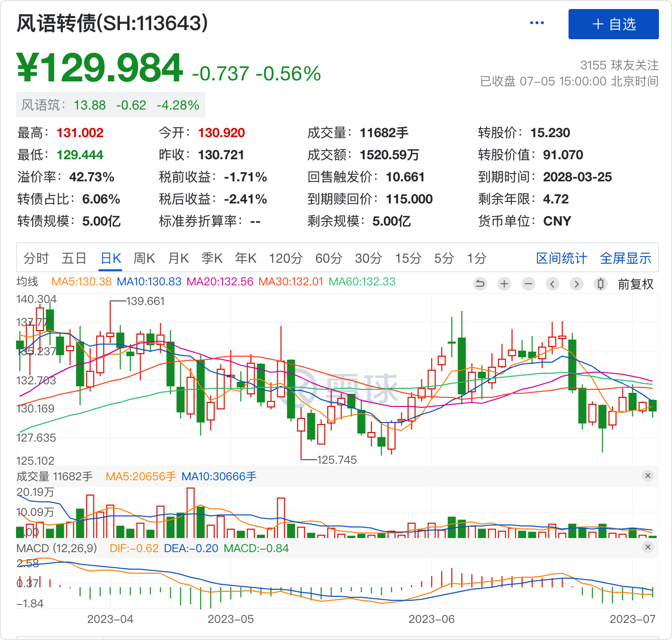
Task: Add stock to watchlist with 自选 button
Action: [x=613, y=24]
